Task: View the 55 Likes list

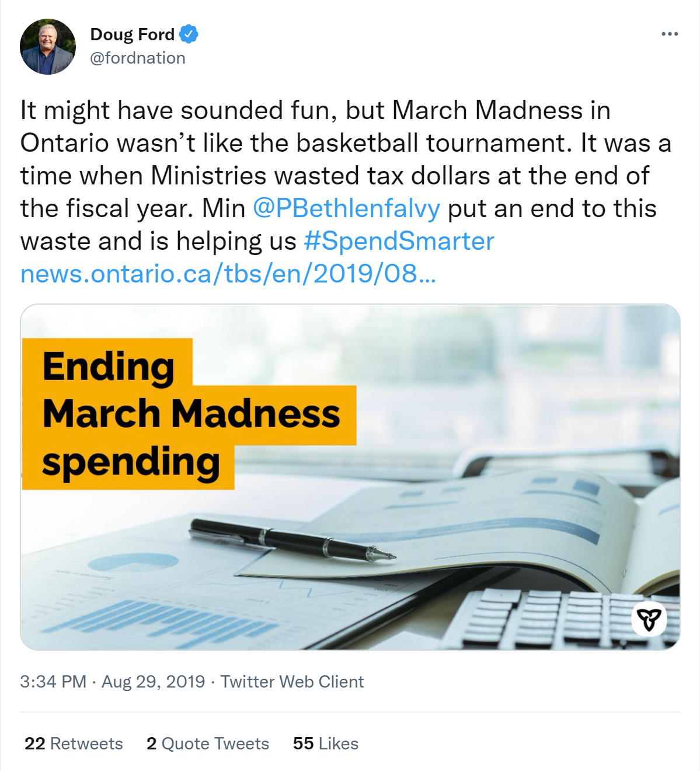Action: click(x=326, y=744)
